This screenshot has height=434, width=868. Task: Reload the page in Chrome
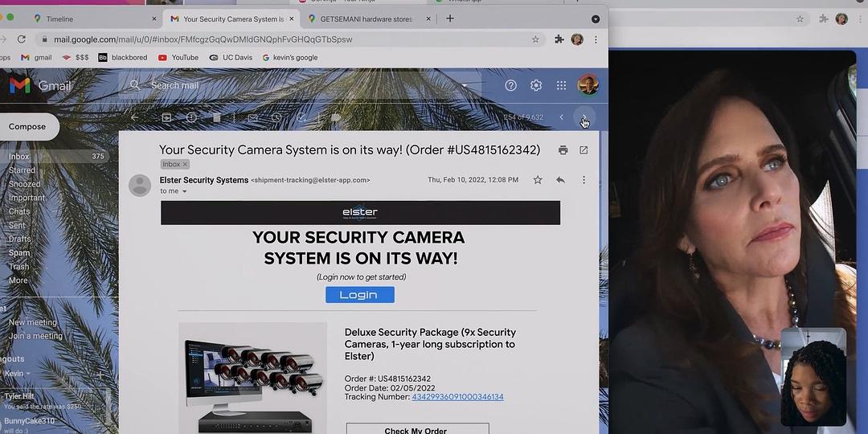tap(22, 39)
